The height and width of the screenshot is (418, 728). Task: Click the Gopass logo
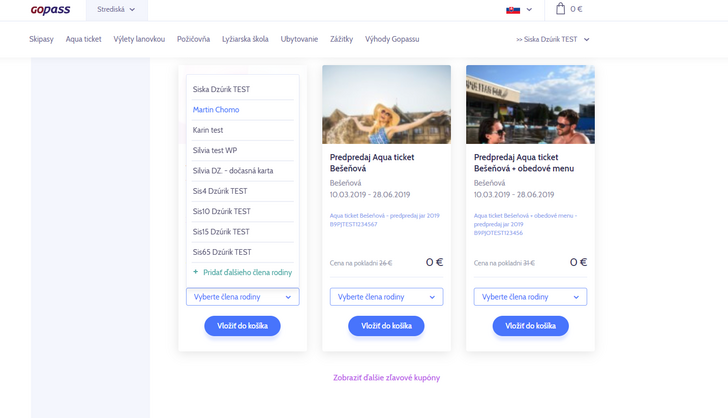(50, 10)
